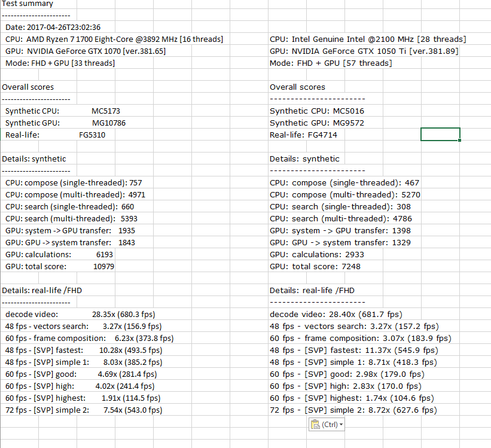491x448 pixels.
Task: Select vectors search: 3.27x (157.2 fps) cell
Action: pos(354,326)
